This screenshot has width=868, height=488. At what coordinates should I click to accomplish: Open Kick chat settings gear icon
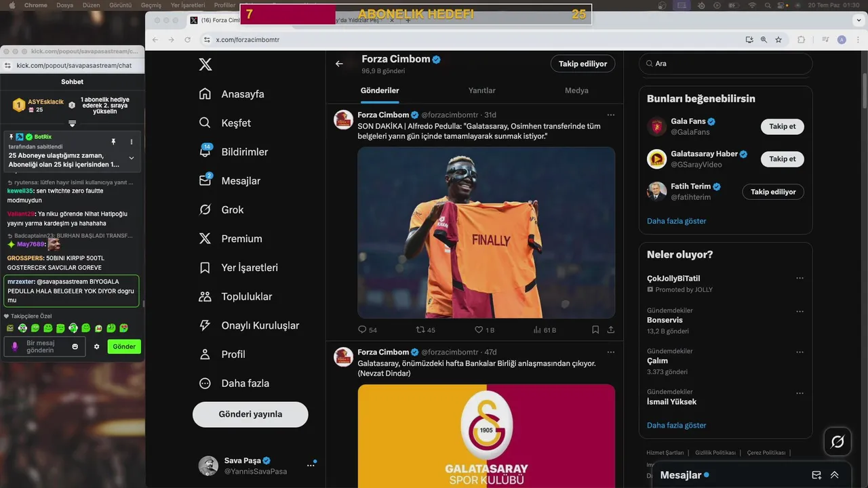(x=97, y=346)
